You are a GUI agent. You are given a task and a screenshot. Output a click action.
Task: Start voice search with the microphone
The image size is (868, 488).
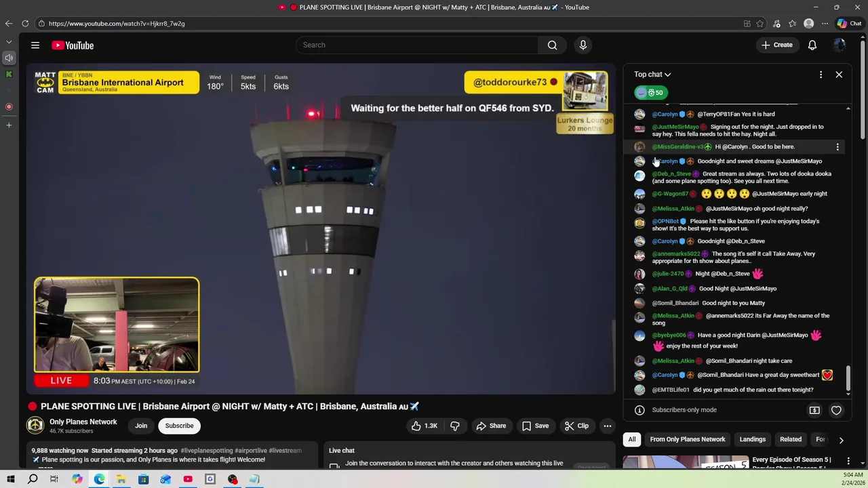[583, 45]
